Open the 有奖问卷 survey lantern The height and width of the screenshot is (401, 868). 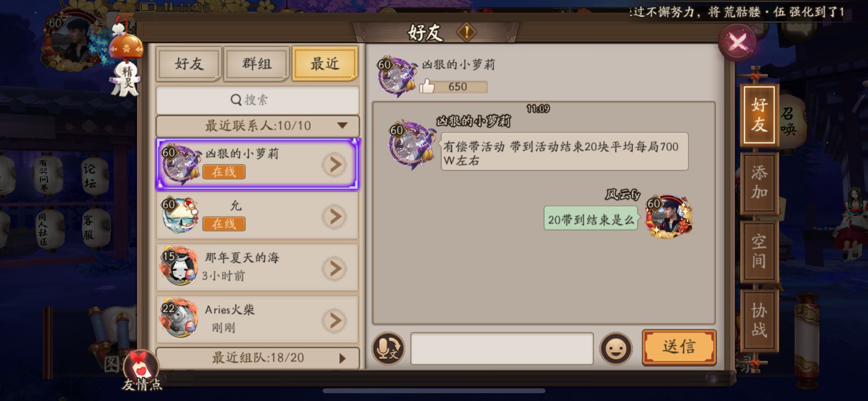44,175
